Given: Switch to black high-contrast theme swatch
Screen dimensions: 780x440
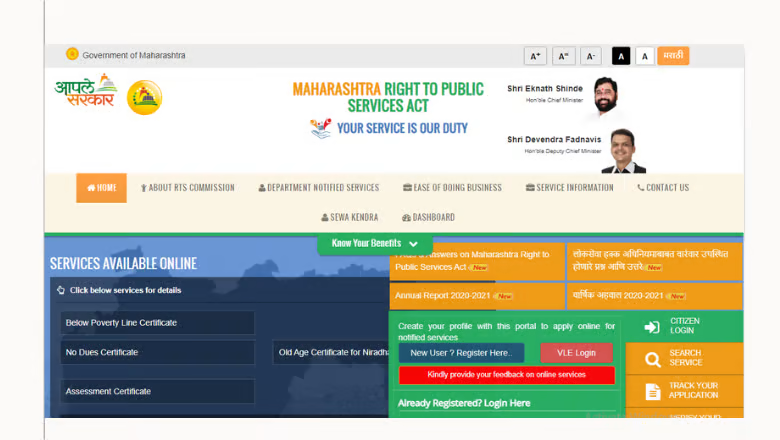Looking at the screenshot, I should click(621, 56).
